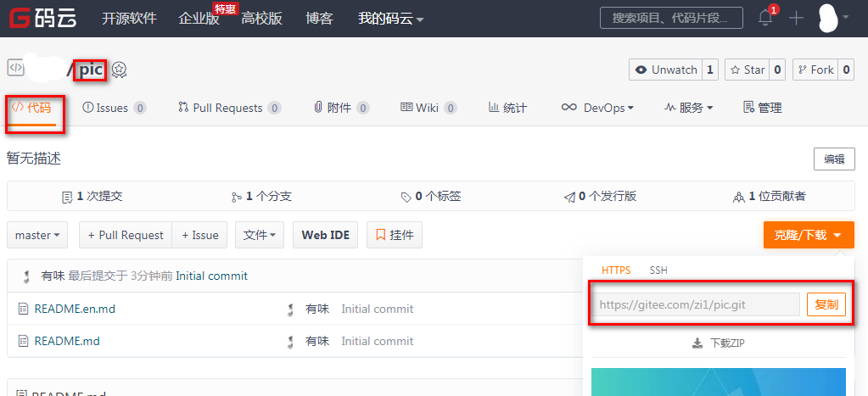This screenshot has width=868, height=396.
Task: Click author 有味 in README.en.md row
Action: (x=317, y=309)
